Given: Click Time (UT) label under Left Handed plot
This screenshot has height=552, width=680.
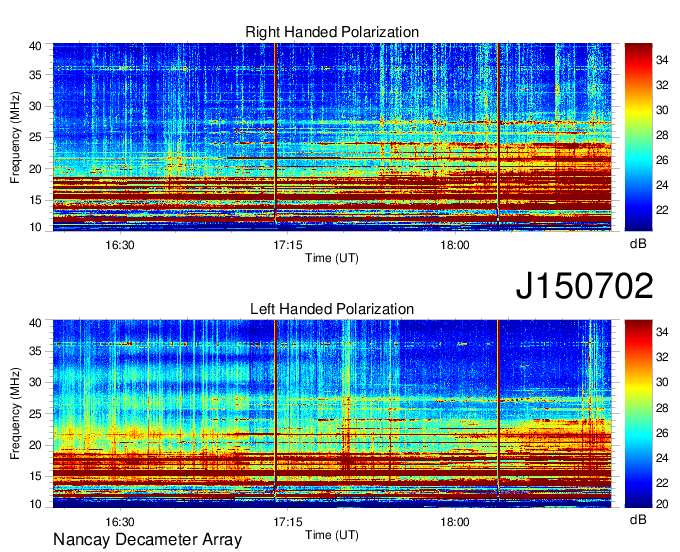Looking at the screenshot, I should click(x=332, y=535).
